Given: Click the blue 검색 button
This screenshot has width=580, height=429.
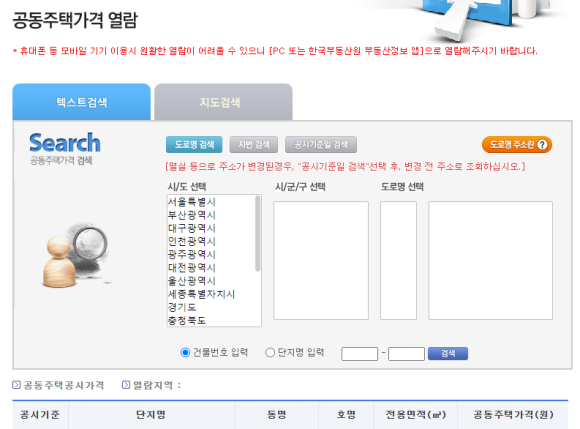Looking at the screenshot, I should [x=448, y=354].
